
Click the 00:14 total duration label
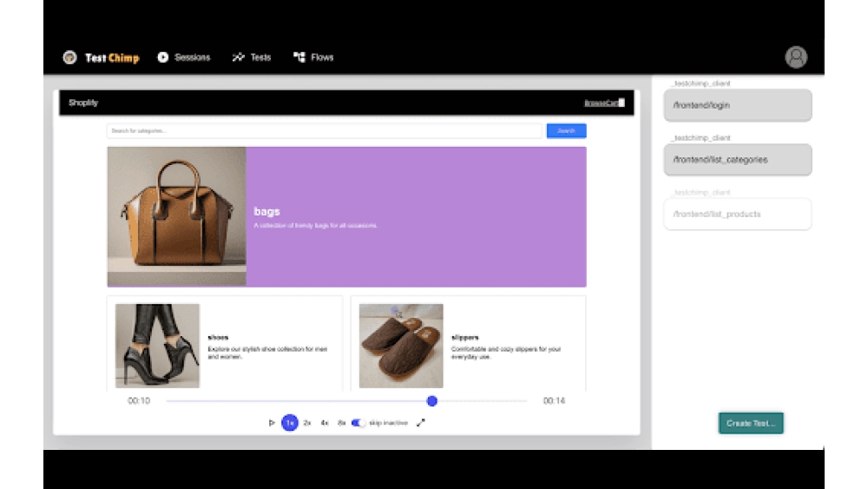(x=554, y=401)
